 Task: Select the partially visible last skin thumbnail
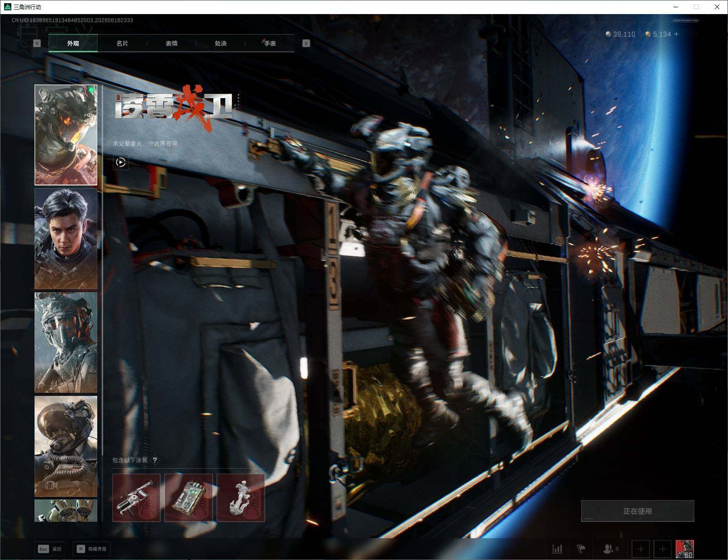click(66, 510)
